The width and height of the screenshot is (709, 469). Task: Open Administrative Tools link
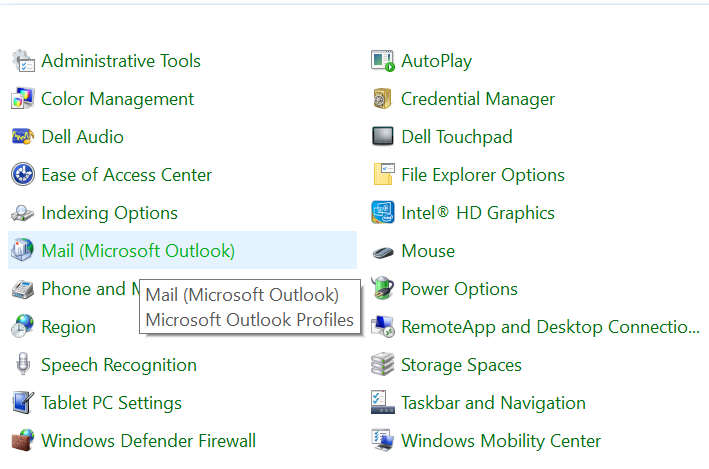121,61
